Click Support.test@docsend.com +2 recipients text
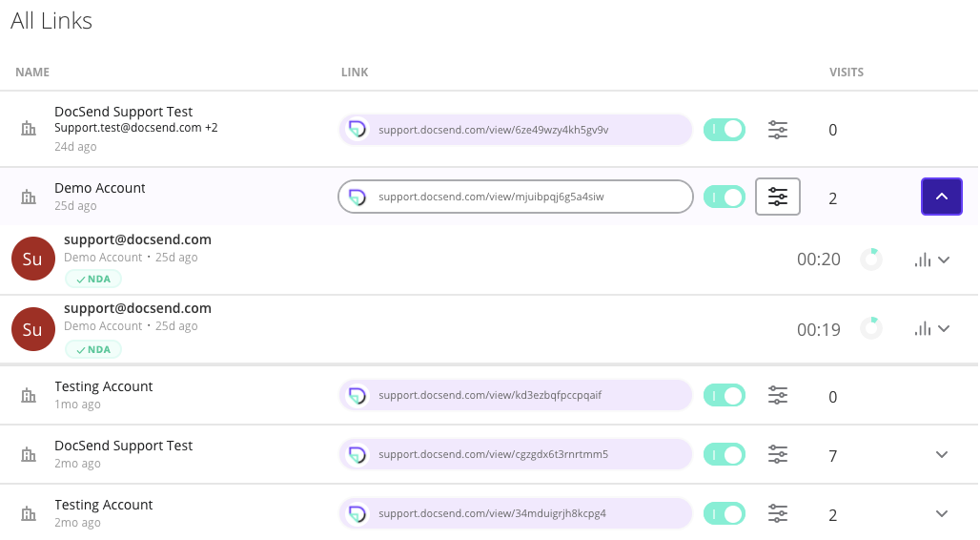The image size is (980, 540). tap(135, 128)
